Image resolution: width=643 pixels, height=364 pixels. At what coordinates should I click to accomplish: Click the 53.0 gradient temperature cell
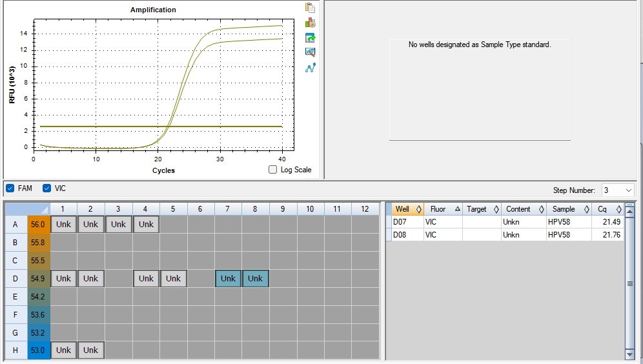pos(39,350)
